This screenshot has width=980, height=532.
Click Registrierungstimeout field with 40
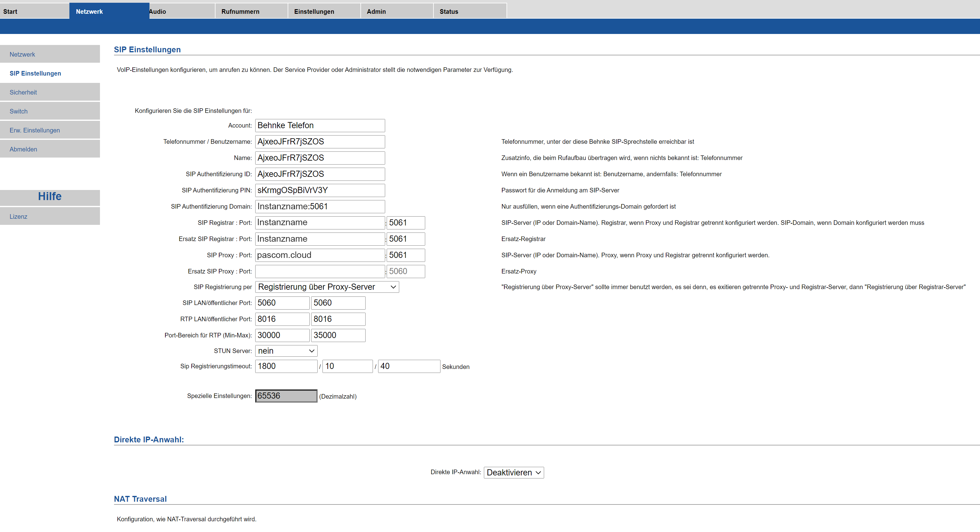[409, 366]
